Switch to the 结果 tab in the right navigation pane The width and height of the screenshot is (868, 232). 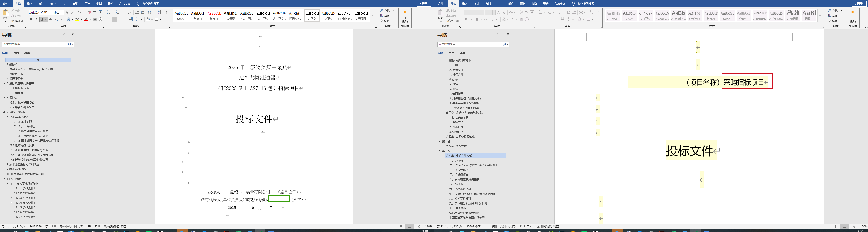pyautogui.click(x=462, y=53)
